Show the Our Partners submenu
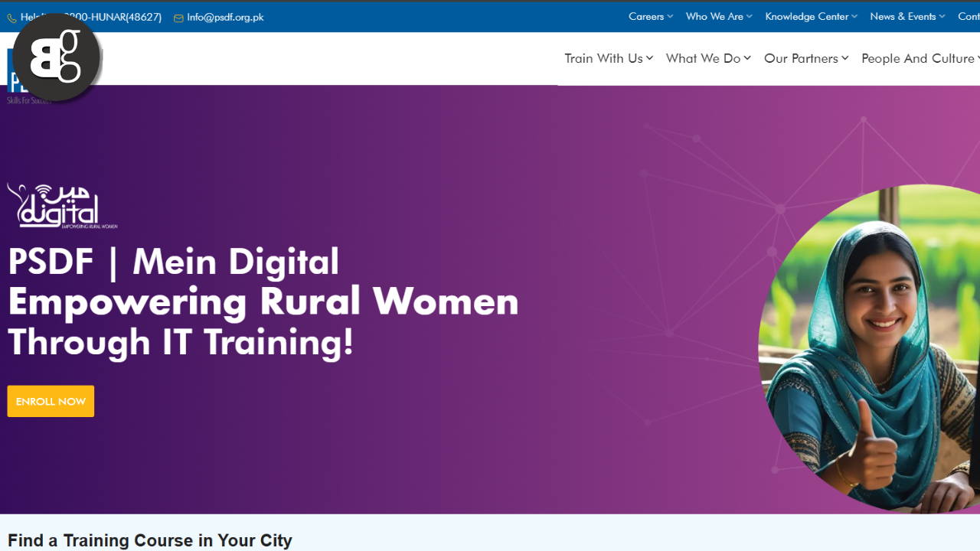Viewport: 980px width, 551px height. click(x=805, y=58)
